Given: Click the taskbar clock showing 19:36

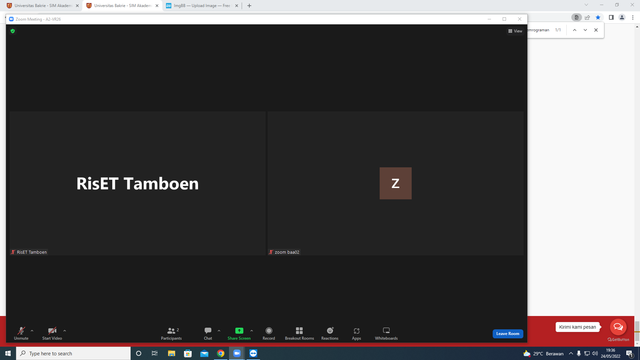Looking at the screenshot, I should coord(611,353).
